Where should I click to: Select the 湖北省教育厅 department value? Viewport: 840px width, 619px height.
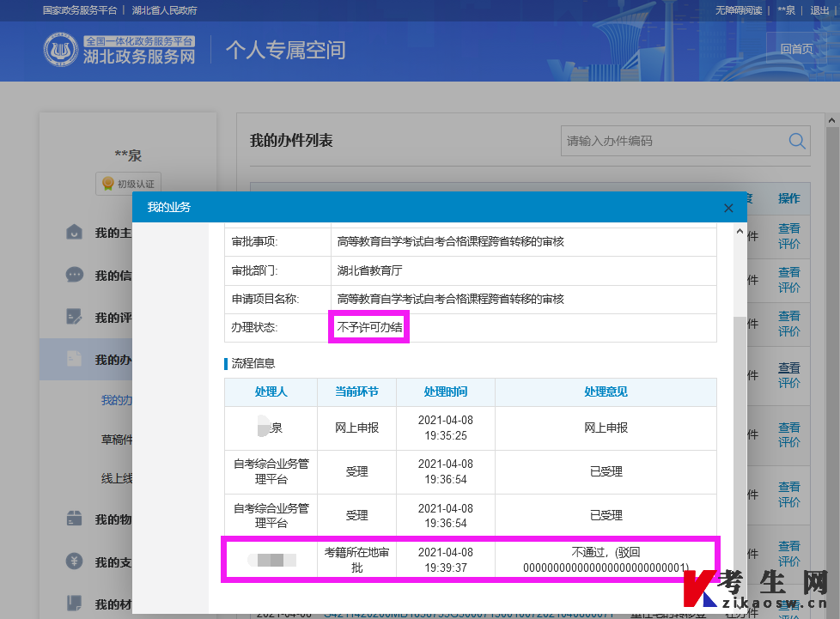(369, 270)
